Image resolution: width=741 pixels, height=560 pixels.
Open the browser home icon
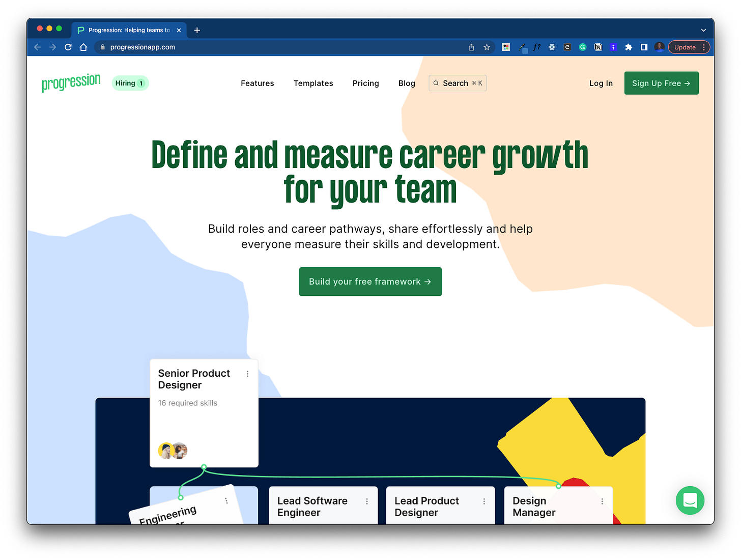83,47
